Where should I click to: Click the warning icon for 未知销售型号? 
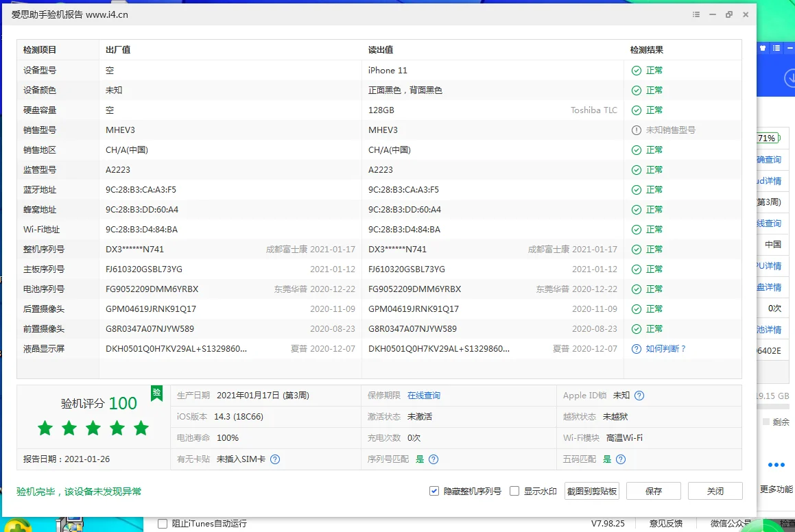tap(637, 130)
